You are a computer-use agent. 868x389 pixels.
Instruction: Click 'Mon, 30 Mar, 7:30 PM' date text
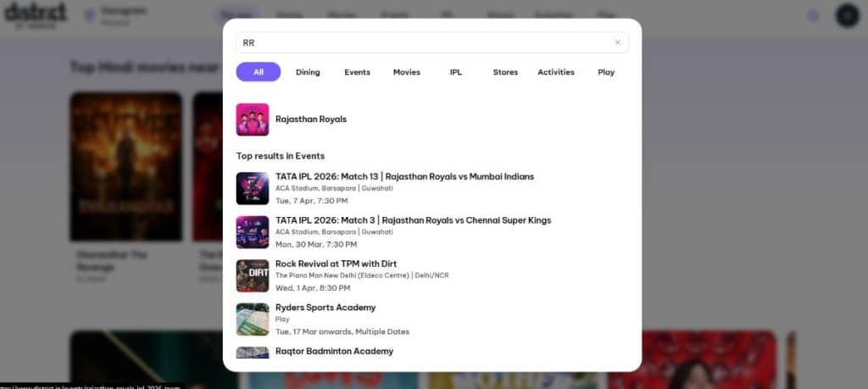point(316,245)
